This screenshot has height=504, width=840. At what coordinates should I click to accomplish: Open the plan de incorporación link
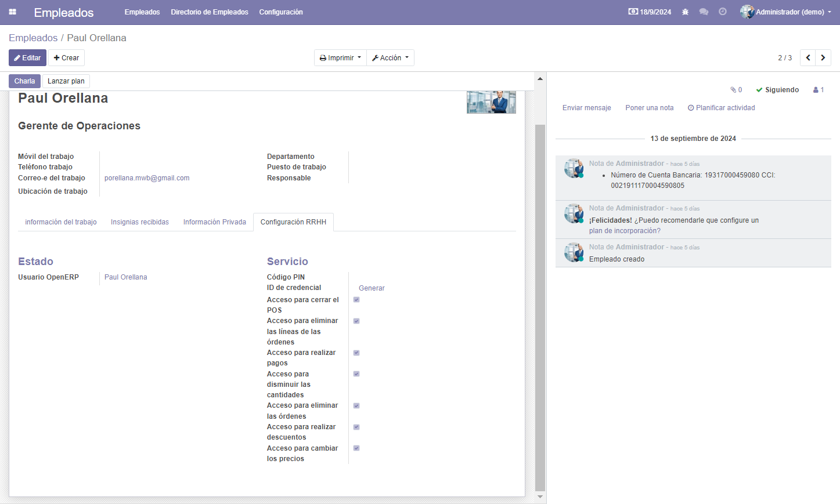coord(625,231)
